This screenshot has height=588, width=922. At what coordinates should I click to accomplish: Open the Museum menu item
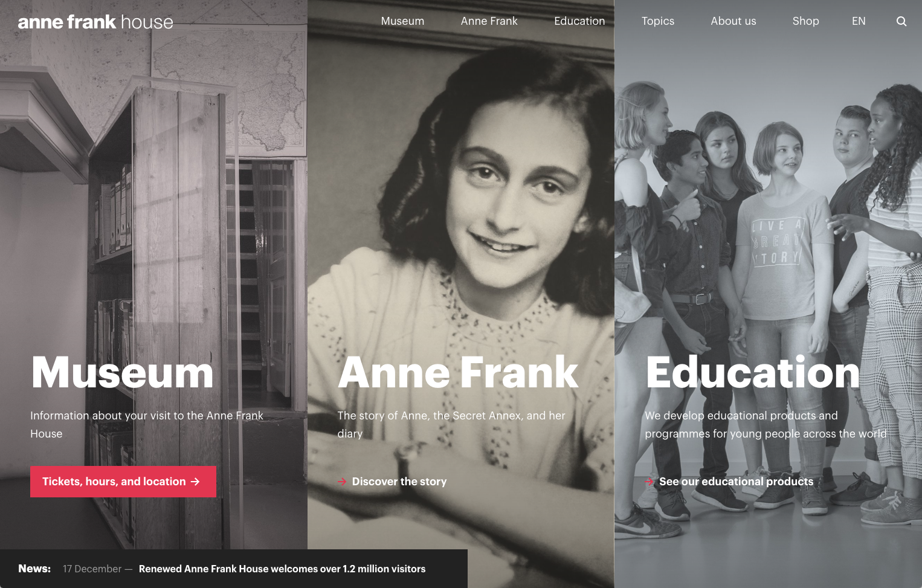coord(402,21)
